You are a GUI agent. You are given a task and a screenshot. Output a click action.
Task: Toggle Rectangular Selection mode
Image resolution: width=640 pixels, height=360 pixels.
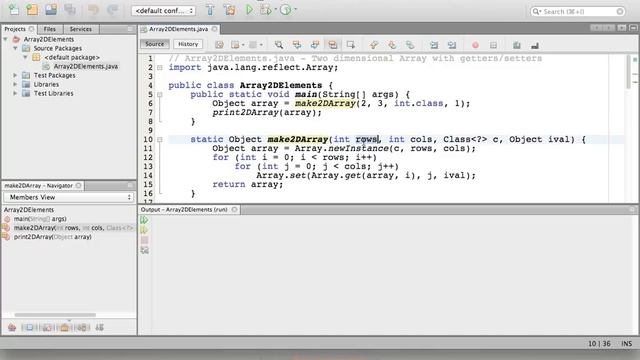click(351, 45)
